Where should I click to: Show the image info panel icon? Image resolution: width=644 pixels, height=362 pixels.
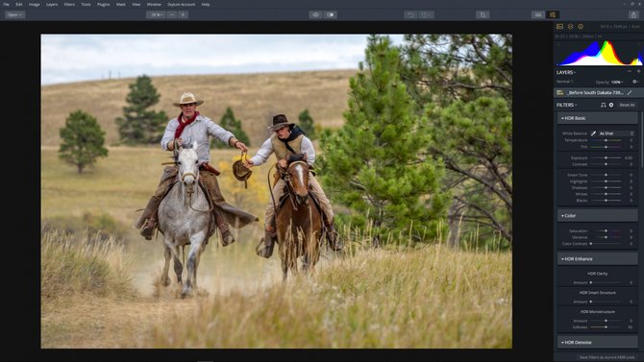[x=581, y=27]
